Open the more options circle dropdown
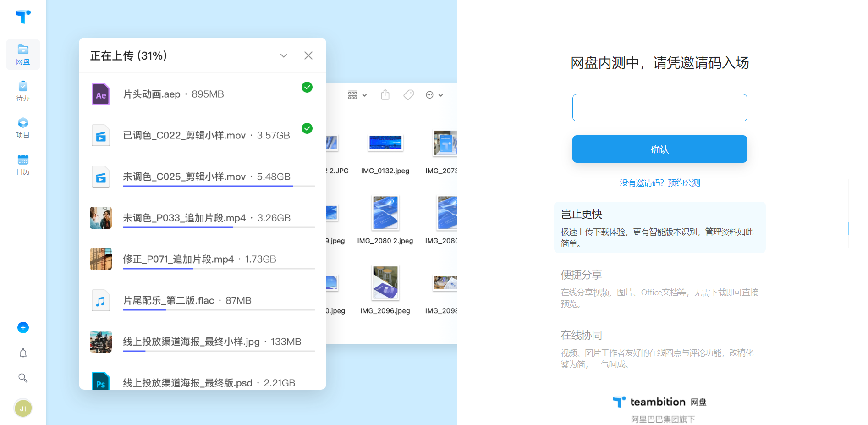Viewport: 868px width, 425px height. (x=434, y=95)
